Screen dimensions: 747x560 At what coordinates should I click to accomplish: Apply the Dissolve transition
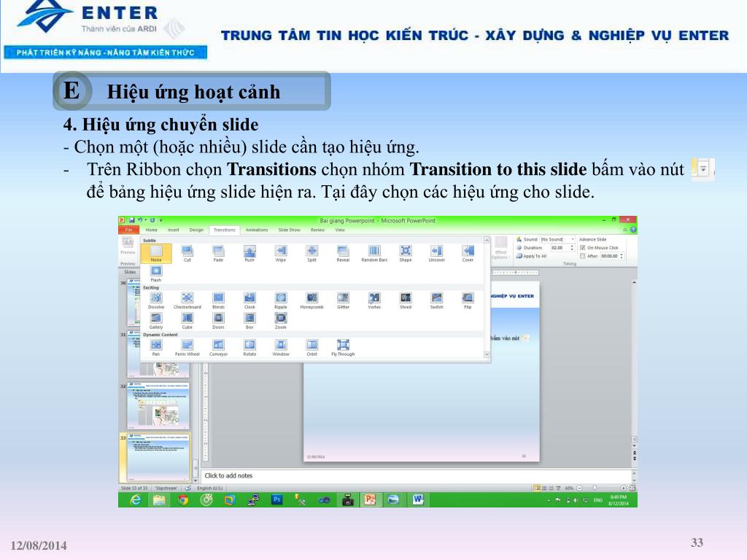(x=156, y=300)
